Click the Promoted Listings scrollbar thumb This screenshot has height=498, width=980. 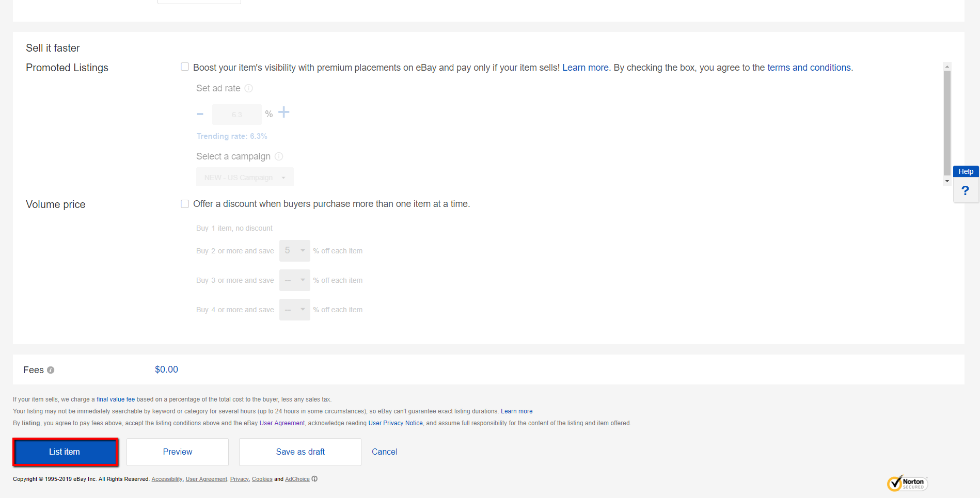pyautogui.click(x=947, y=123)
